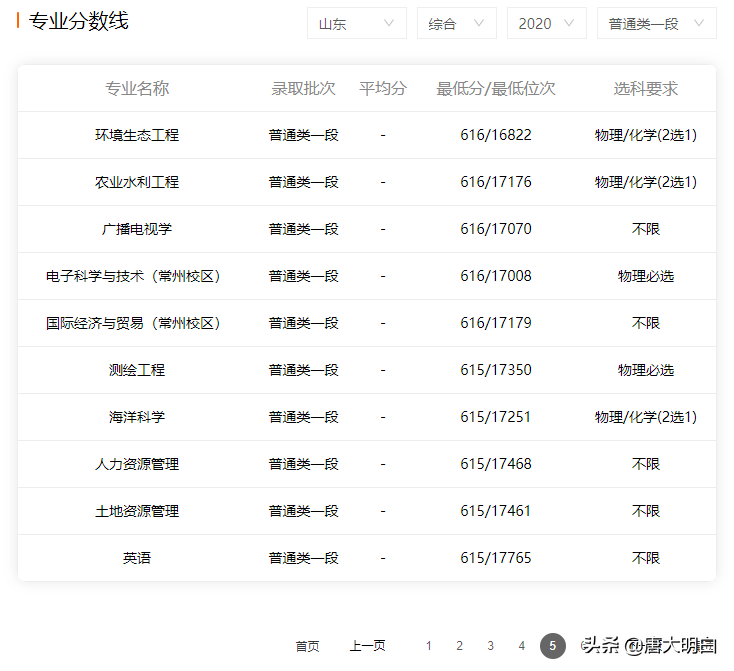Click 不限 requirement in 广播电视学 row

coord(646,229)
